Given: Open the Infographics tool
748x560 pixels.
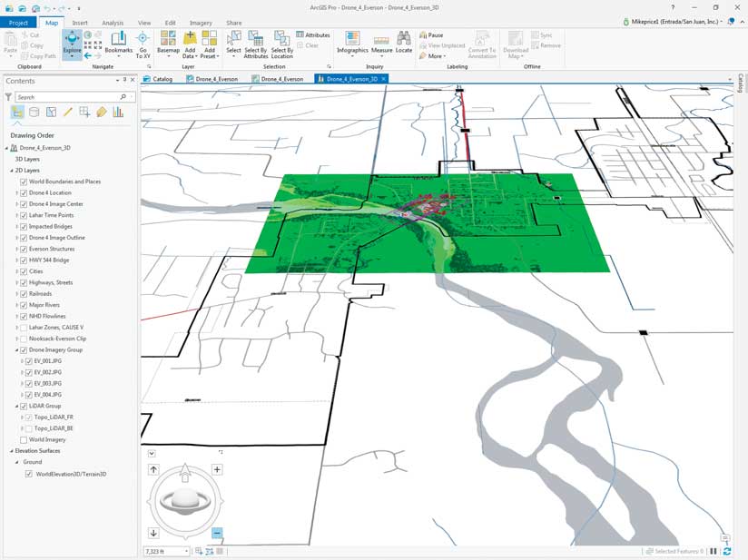Looking at the screenshot, I should click(x=352, y=44).
